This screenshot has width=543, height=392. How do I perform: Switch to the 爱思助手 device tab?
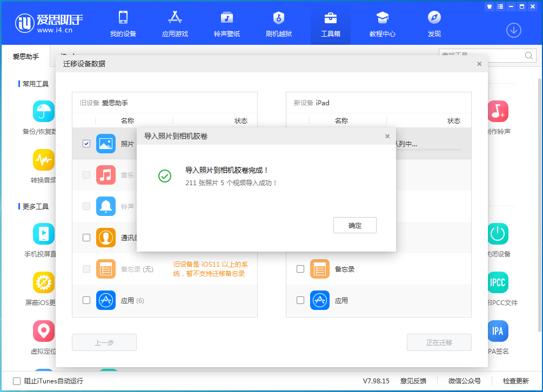tap(26, 56)
